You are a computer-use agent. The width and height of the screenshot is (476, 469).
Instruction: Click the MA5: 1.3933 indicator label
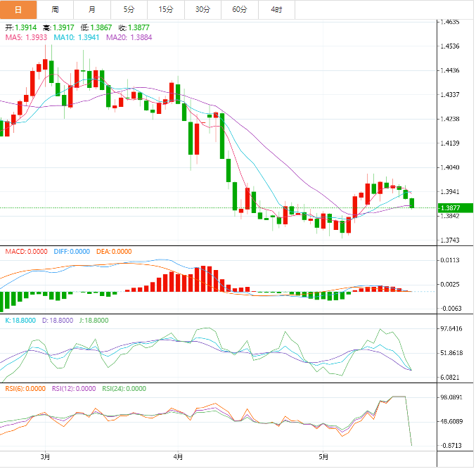[x=26, y=38]
